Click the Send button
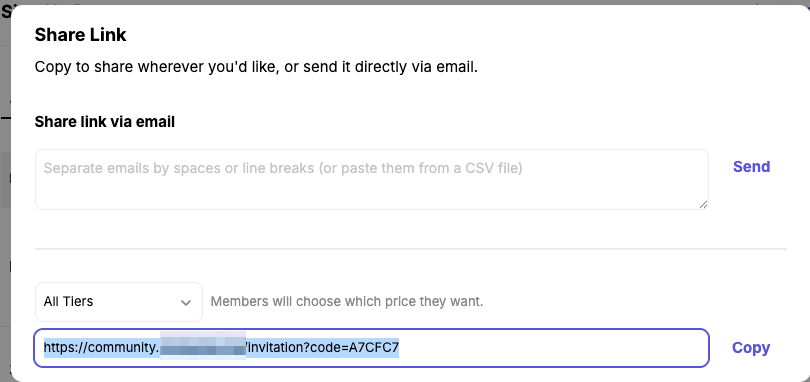The image size is (810, 382). coord(751,166)
